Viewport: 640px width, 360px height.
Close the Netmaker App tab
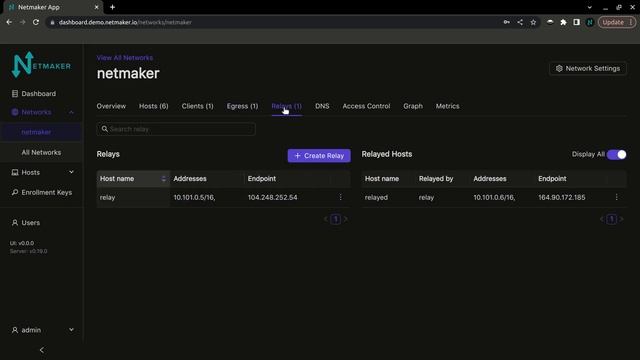coord(96,7)
